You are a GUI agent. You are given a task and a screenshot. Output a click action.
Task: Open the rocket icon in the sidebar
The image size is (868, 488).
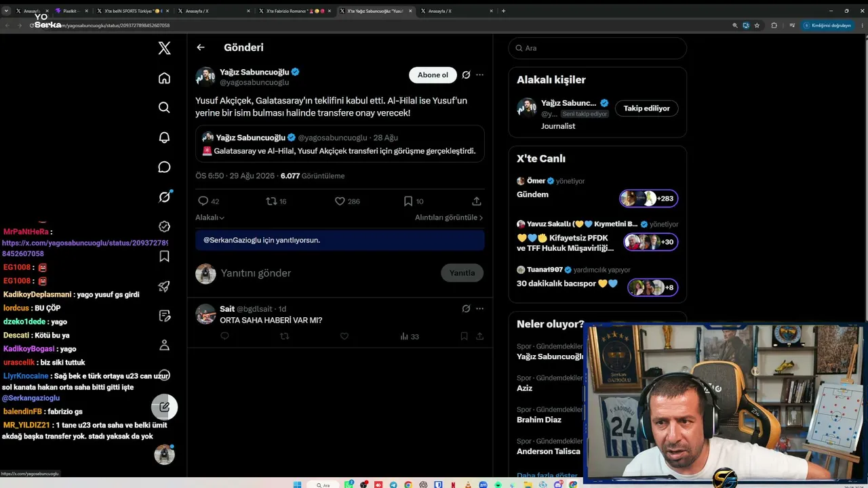[x=164, y=286]
